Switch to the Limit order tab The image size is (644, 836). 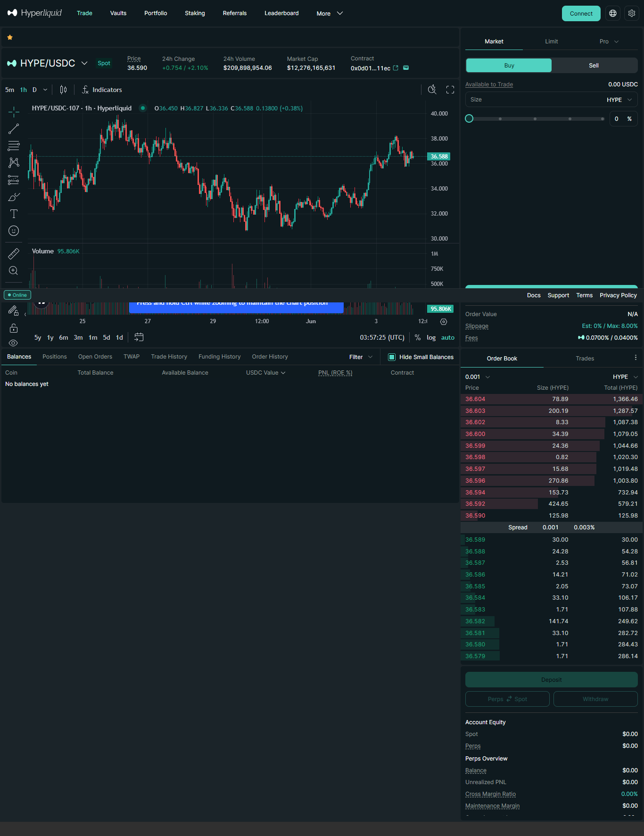[x=552, y=42]
